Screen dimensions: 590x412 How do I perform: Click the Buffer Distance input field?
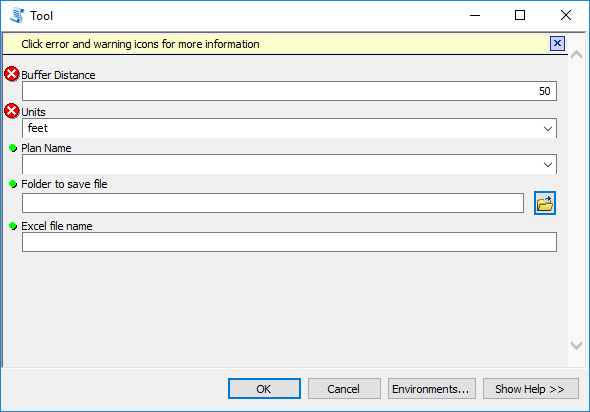coord(289,91)
